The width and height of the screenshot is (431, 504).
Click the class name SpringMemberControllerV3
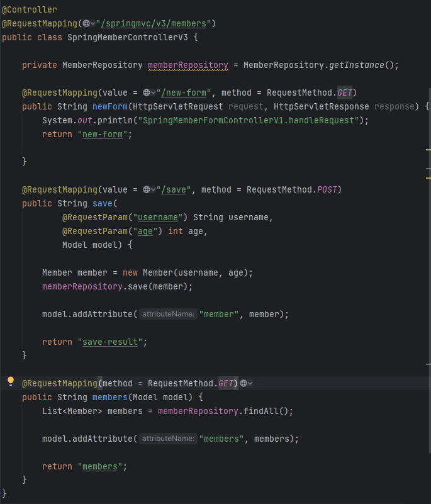128,38
